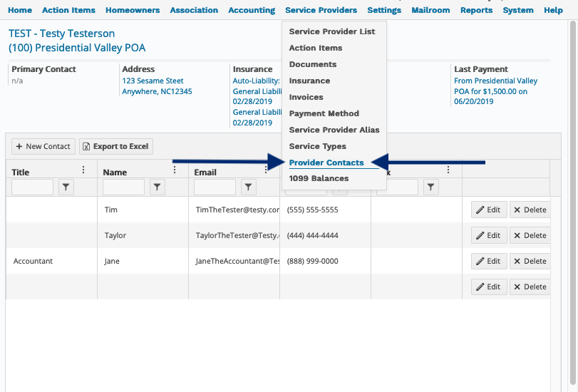578x392 pixels.
Task: Open the Email column options menu
Action: click(x=265, y=170)
